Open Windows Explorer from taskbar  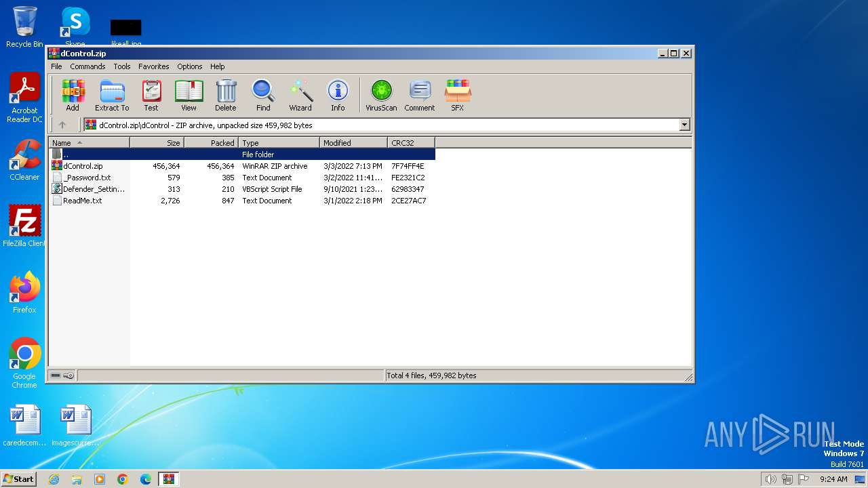[77, 479]
